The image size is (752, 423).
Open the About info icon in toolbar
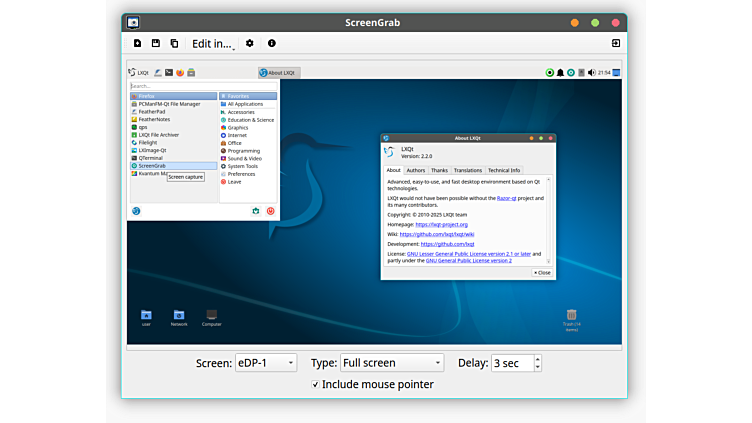(x=272, y=44)
